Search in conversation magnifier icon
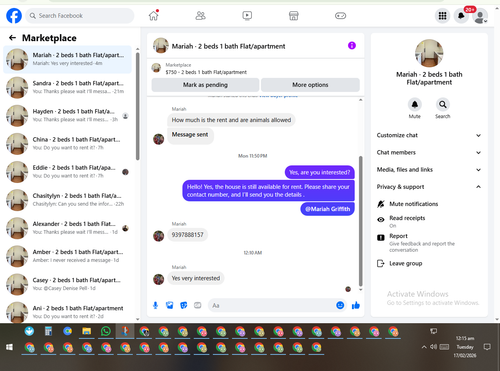Image resolution: width=500 pixels, height=371 pixels. point(443,105)
